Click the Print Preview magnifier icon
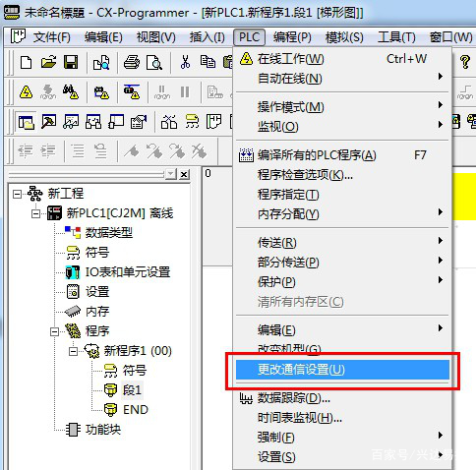Viewport: 476px width, 470px height. (154, 62)
